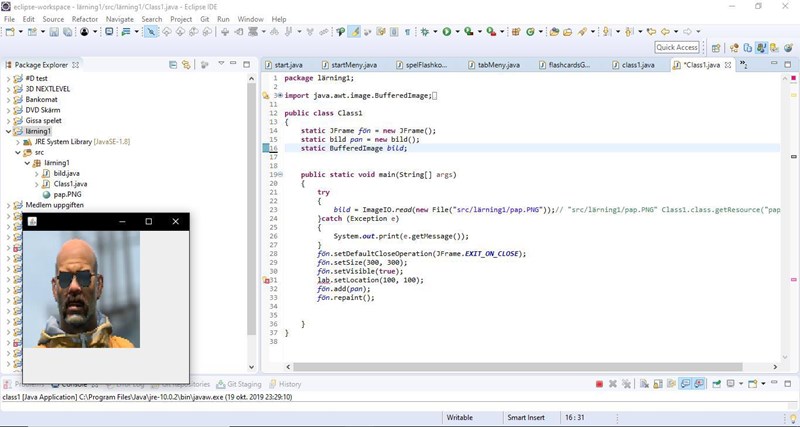Click Collapse All in Package Explorer

click(172, 65)
